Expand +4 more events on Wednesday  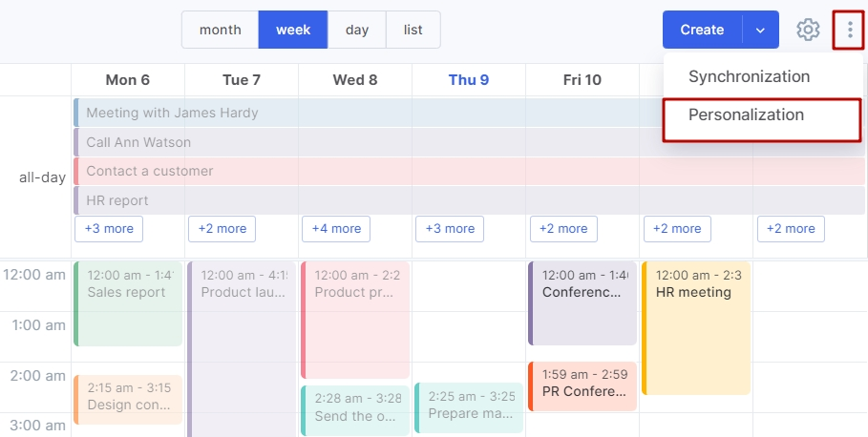tap(335, 229)
